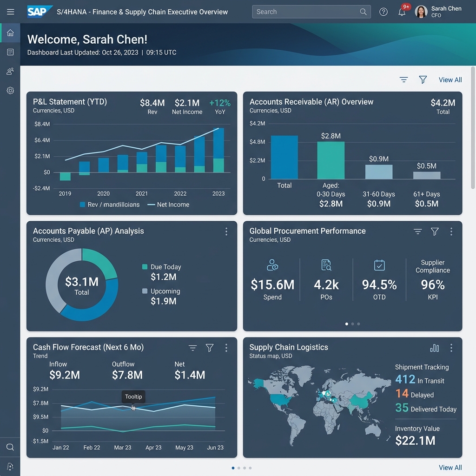The height and width of the screenshot is (476, 476).
Task: Sort Global Procurement Performance card
Action: coord(418,231)
